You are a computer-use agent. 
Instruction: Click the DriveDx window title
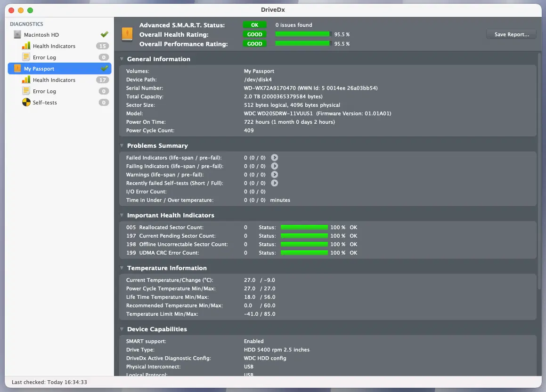pos(273,10)
